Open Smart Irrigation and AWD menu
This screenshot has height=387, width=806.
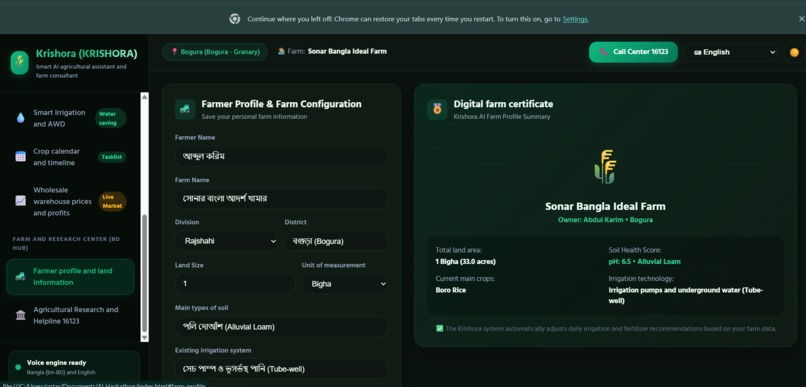(70, 118)
